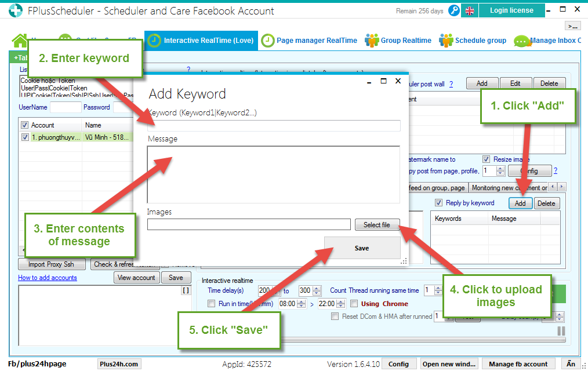Image resolution: width=588 pixels, height=371 pixels.
Task: Click the overflow ">..." button
Action: (x=572, y=26)
